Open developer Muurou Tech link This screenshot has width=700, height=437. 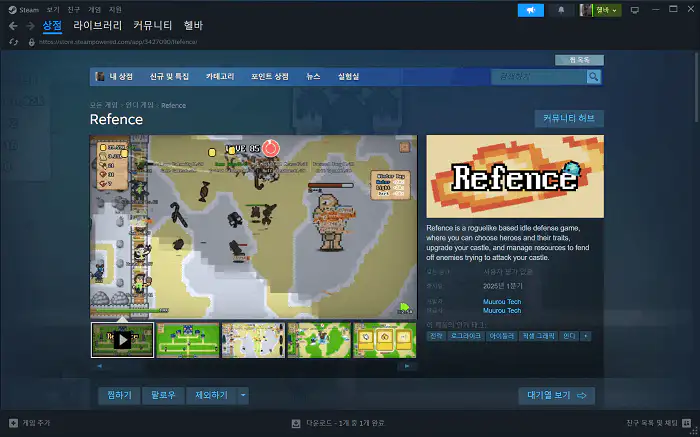click(x=502, y=302)
